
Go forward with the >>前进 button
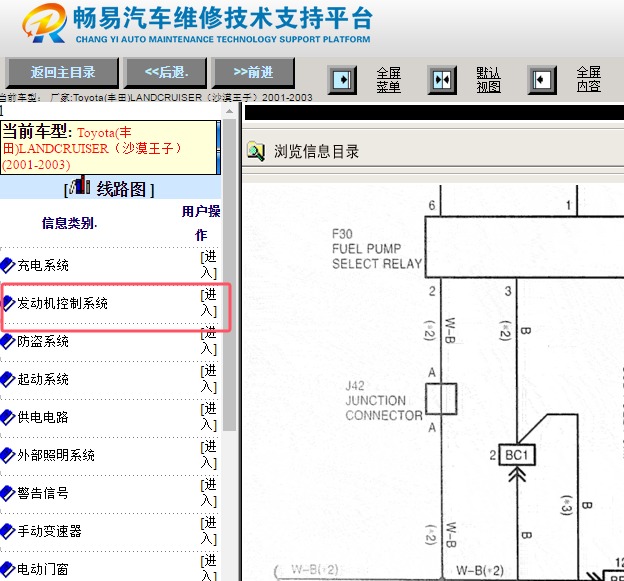(x=253, y=72)
